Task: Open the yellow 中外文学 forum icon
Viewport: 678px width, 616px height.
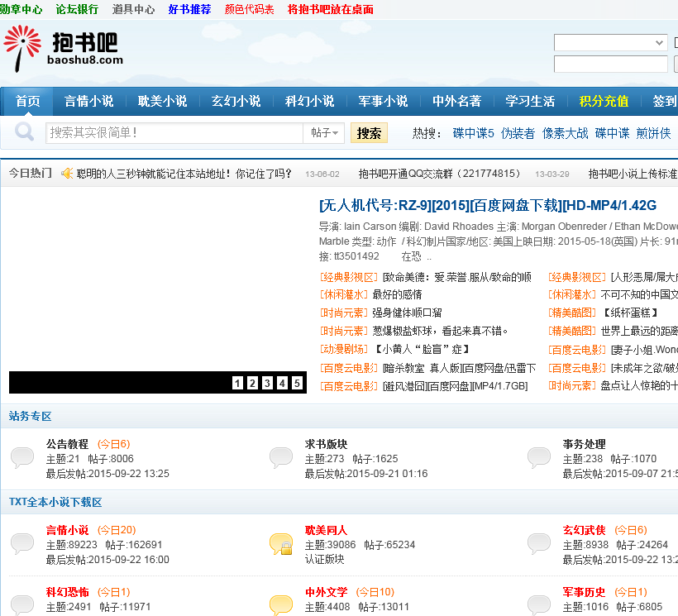Action: click(280, 604)
